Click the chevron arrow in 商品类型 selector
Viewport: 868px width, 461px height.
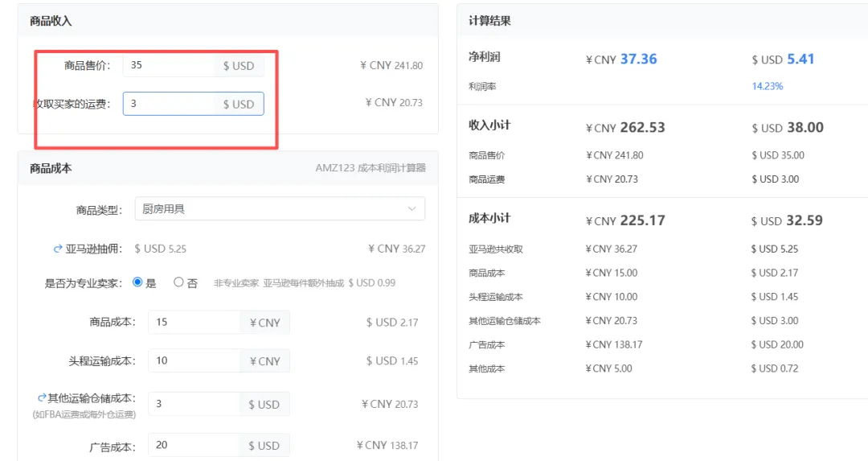click(412, 209)
